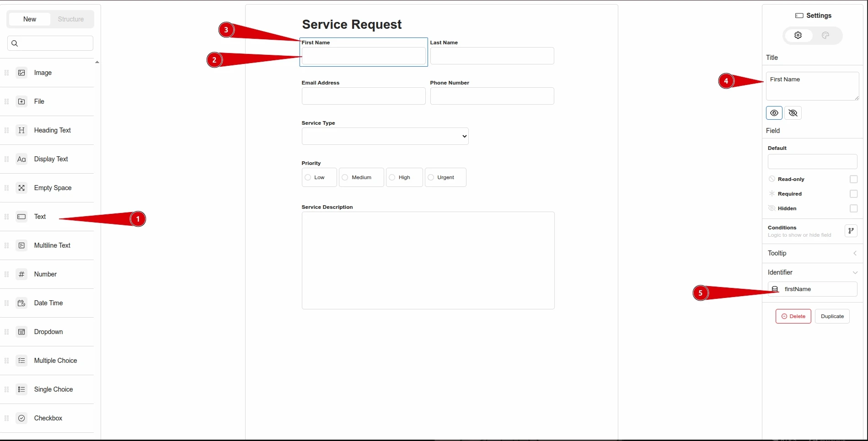Screen dimensions: 868x441
Task: Collapse the Identifier section
Action: pyautogui.click(x=855, y=272)
